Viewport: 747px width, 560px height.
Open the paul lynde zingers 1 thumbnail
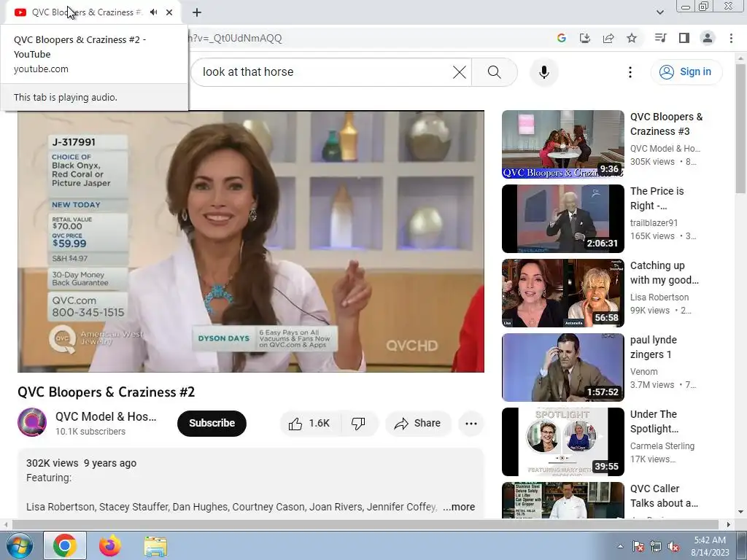pos(562,367)
